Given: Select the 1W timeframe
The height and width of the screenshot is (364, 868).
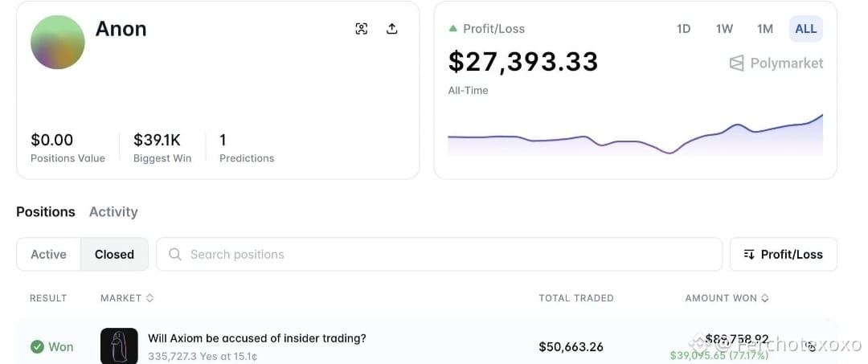Looking at the screenshot, I should click(724, 29).
